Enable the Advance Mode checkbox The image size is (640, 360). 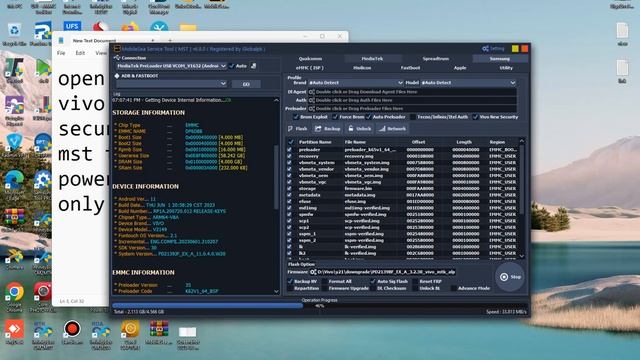pyautogui.click(x=453, y=288)
